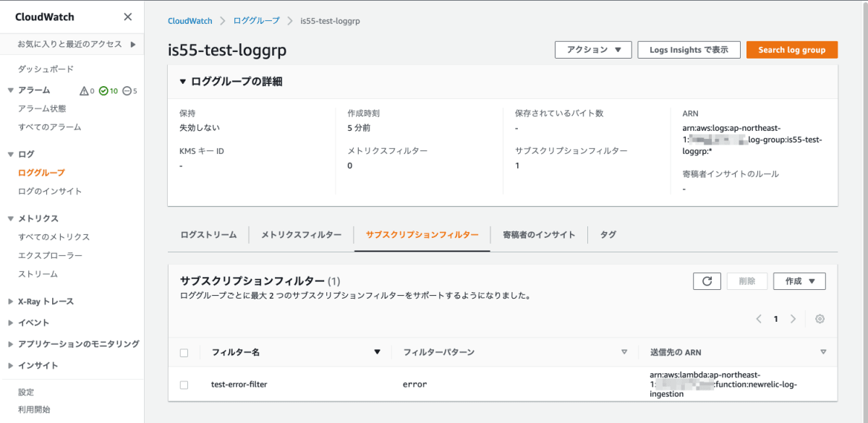
Task: Open ダッシュボード in sidebar
Action: pyautogui.click(x=46, y=69)
